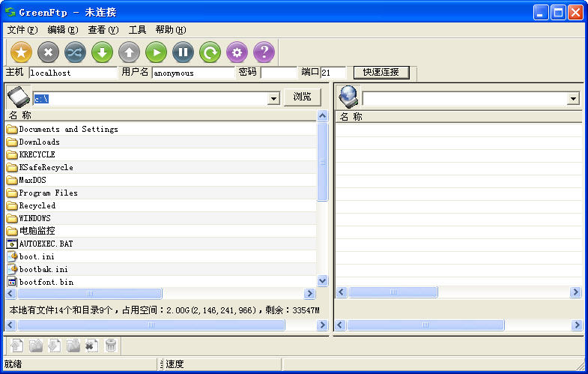Click the gray upload arrow icon
Viewport: 588px width, 374px height.
pyautogui.click(x=129, y=52)
